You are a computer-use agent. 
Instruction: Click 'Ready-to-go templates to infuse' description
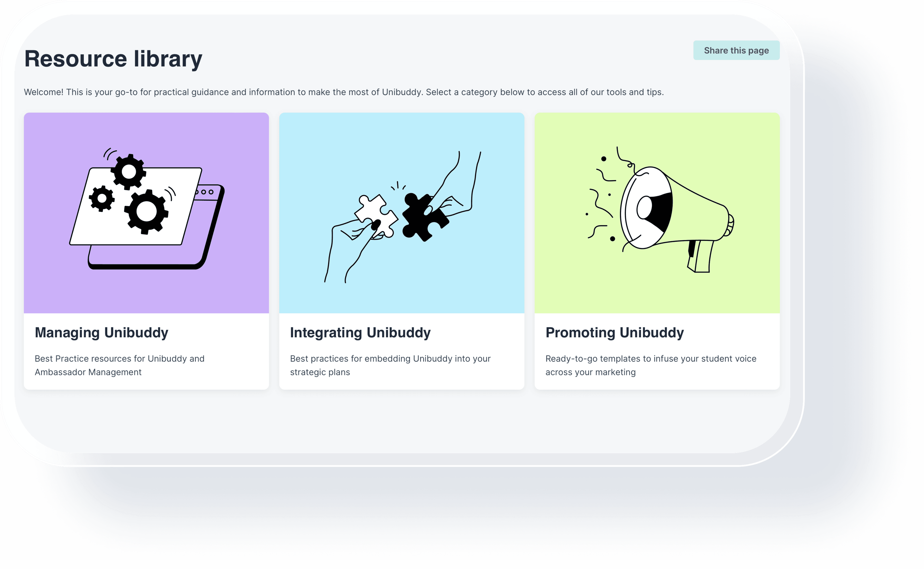point(650,365)
